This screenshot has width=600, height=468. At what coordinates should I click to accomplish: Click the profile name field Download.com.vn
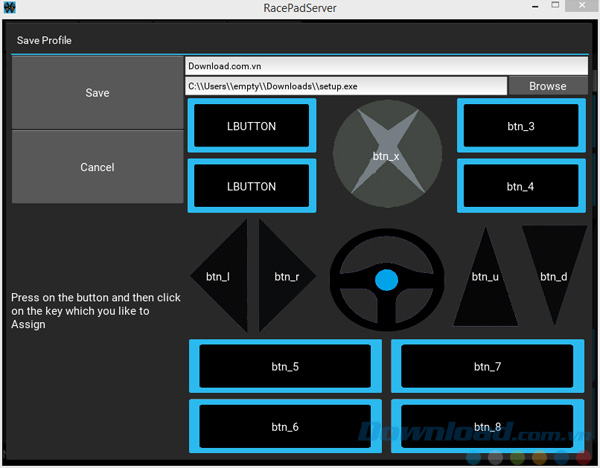tap(385, 66)
